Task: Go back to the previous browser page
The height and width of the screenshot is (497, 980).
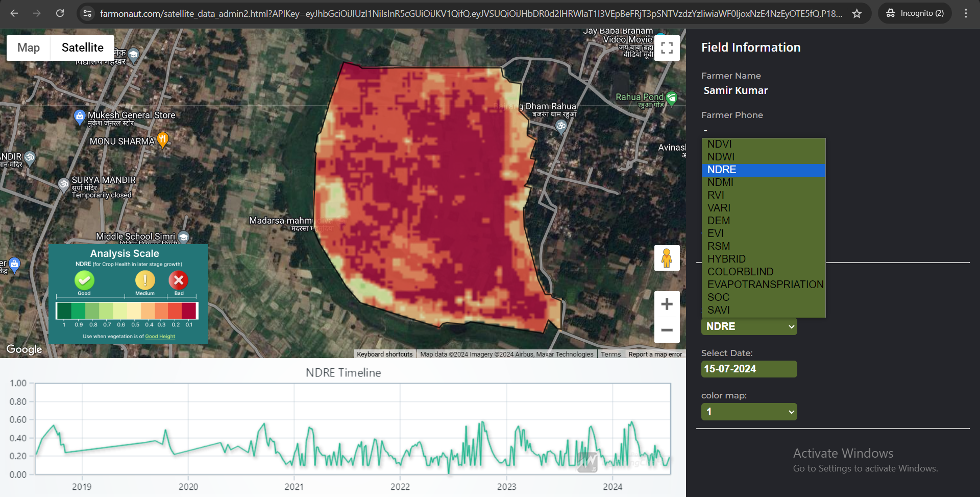Action: pos(14,13)
